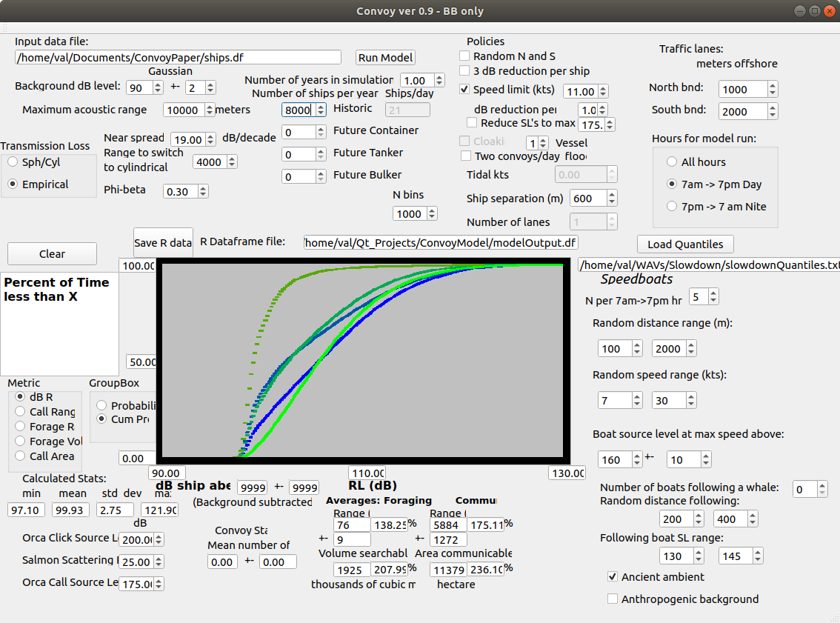Increase speedboats N per 7am->7pm hr
The width and height of the screenshot is (840, 623).
click(713, 294)
